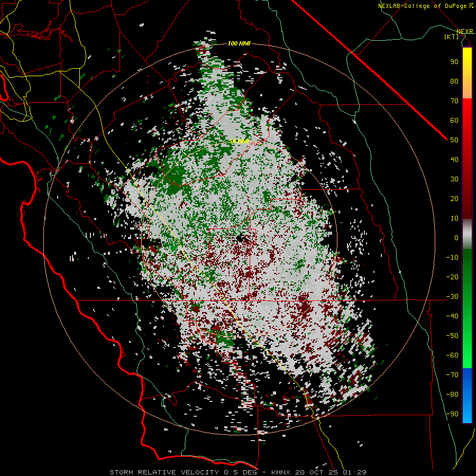
Task: Click the STORM RELATIVE VELOCITY caption at the bottom
Action: [237, 472]
